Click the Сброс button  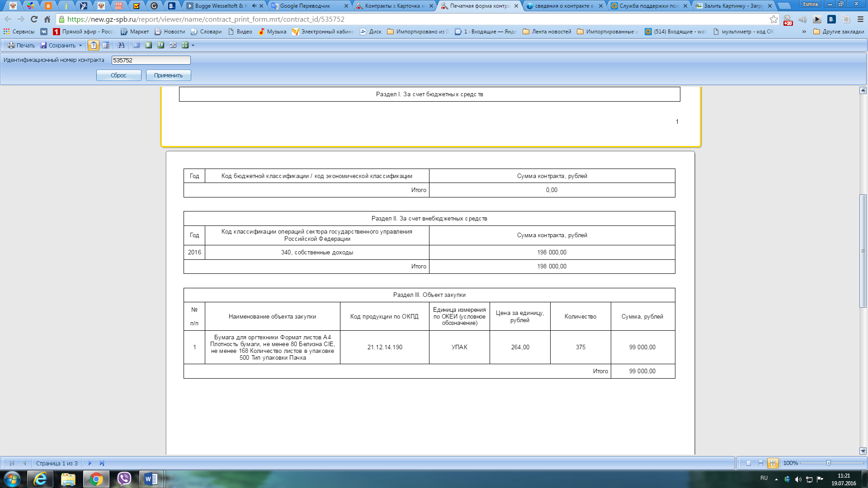pos(118,75)
